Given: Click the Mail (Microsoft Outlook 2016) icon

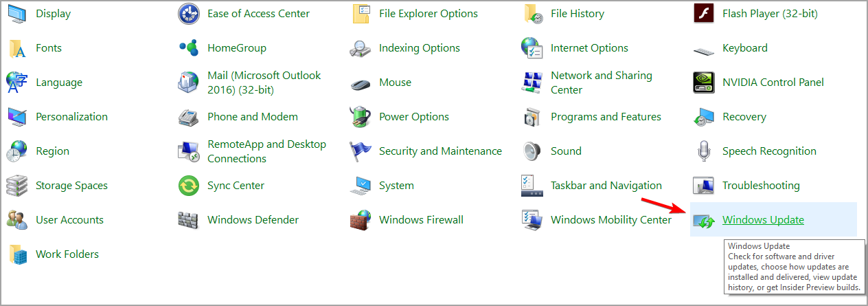Looking at the screenshot, I should tap(189, 83).
